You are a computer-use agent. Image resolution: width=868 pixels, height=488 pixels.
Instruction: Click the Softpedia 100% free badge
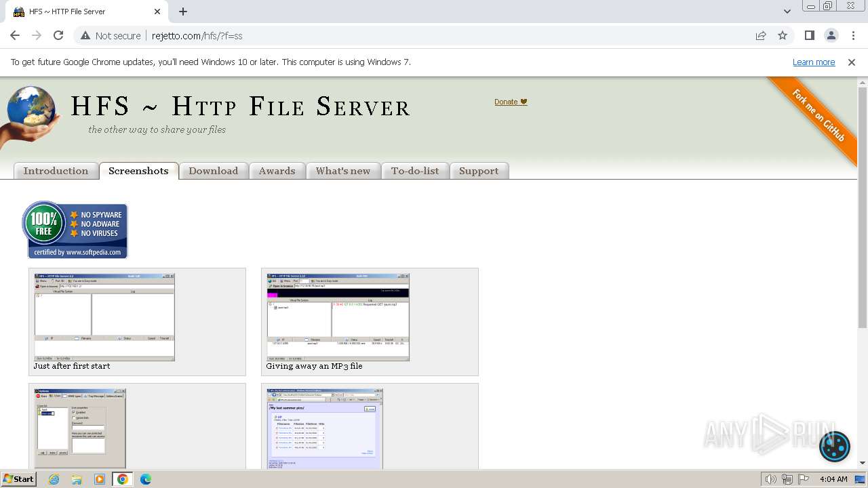coord(75,230)
